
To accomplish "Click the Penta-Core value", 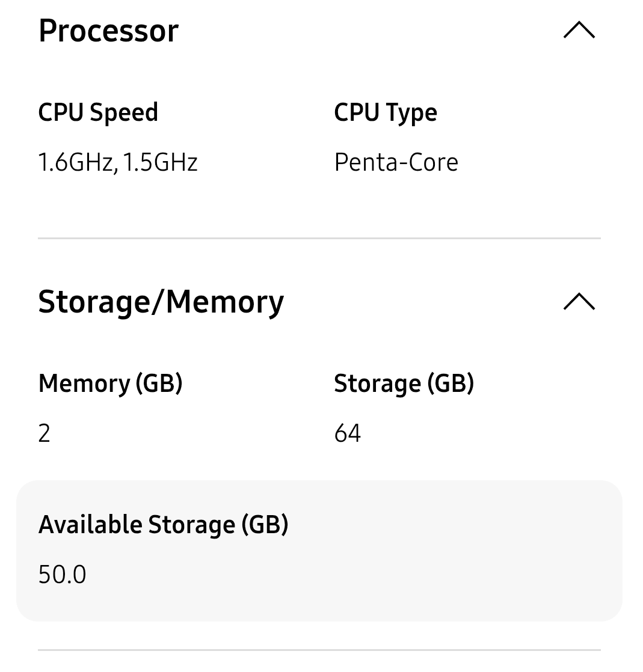I will pos(396,162).
